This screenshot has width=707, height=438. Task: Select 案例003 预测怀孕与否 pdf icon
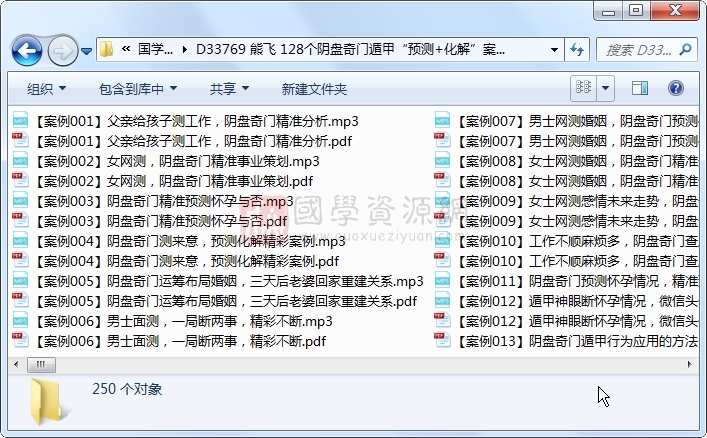(x=20, y=221)
